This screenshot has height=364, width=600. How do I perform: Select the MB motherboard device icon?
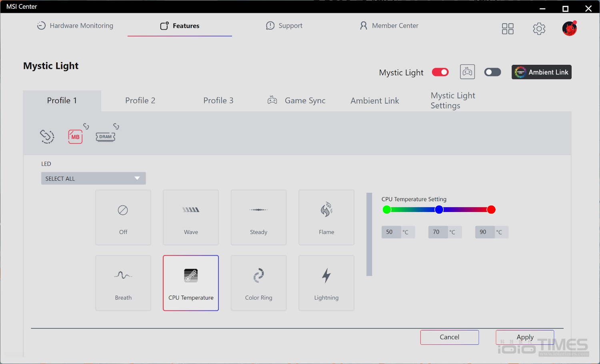[75, 137]
